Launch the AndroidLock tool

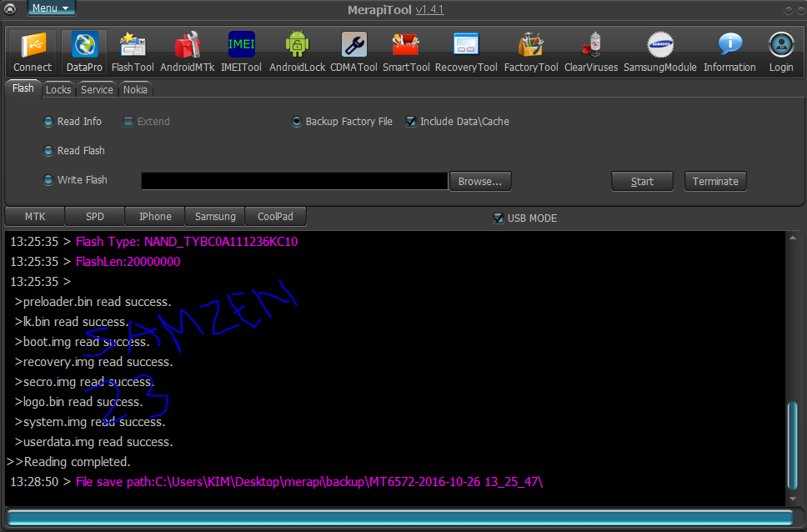pyautogui.click(x=297, y=52)
